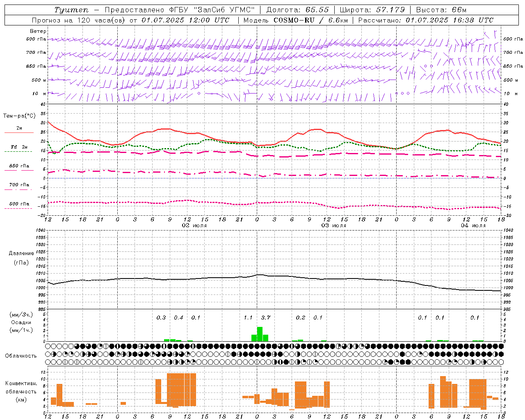
Task: Click the "Модель COSMO-RU / 6.6км" text
Action: pos(296,20)
